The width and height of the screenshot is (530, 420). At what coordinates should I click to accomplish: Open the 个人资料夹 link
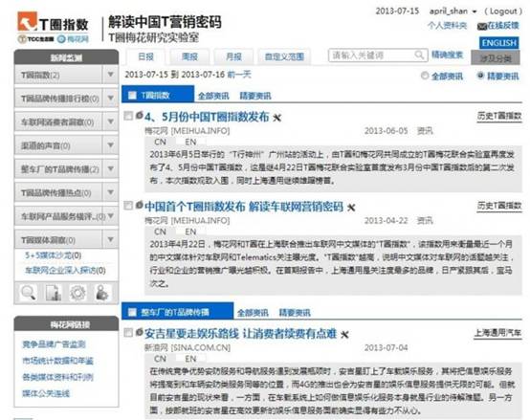point(447,26)
